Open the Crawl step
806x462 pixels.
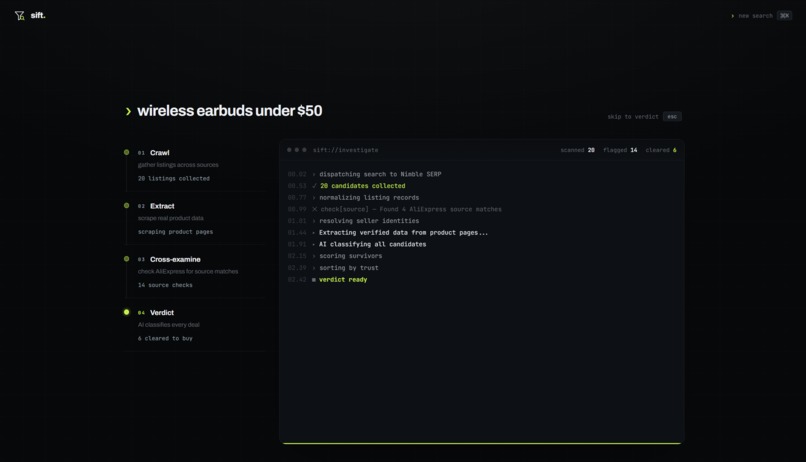[x=159, y=153]
